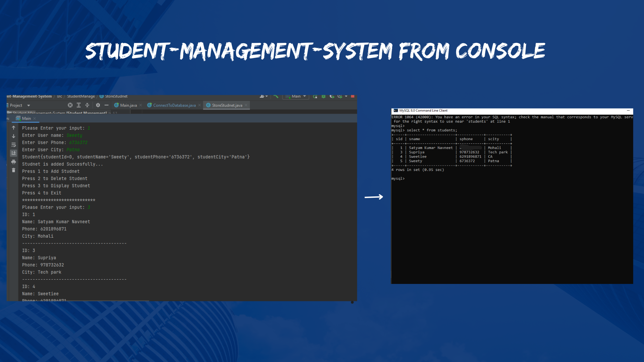Screen dimensions: 644x362
Task: Stop the program with red Stop button
Action: coord(353,96)
